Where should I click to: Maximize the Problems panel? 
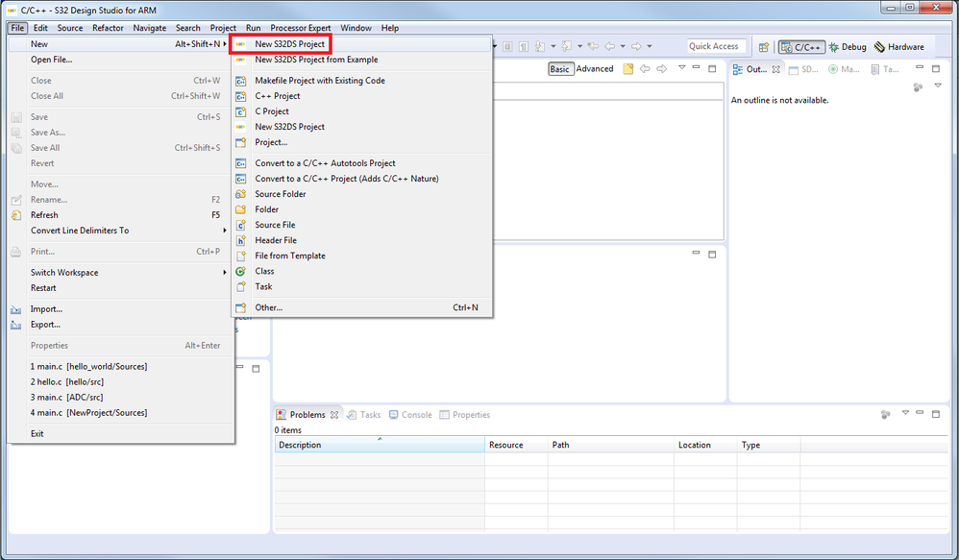(x=936, y=414)
